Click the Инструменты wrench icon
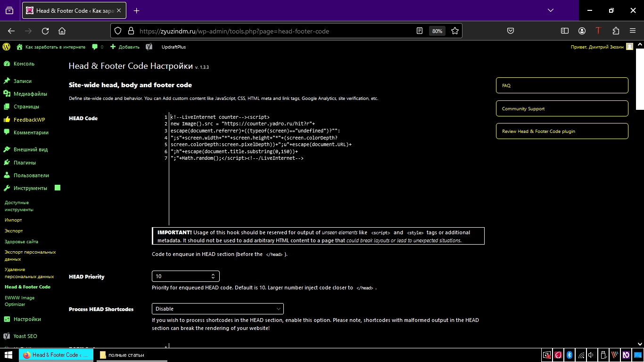The width and height of the screenshot is (644, 362). [7, 188]
